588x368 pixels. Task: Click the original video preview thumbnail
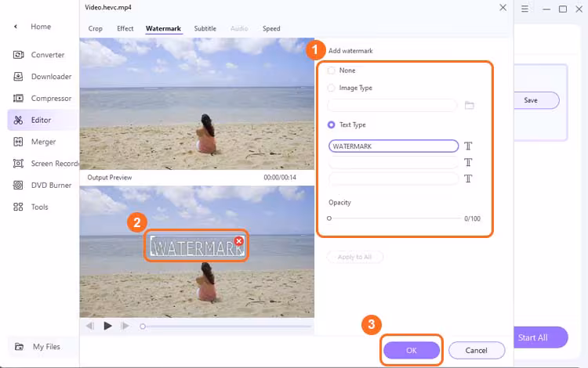197,103
